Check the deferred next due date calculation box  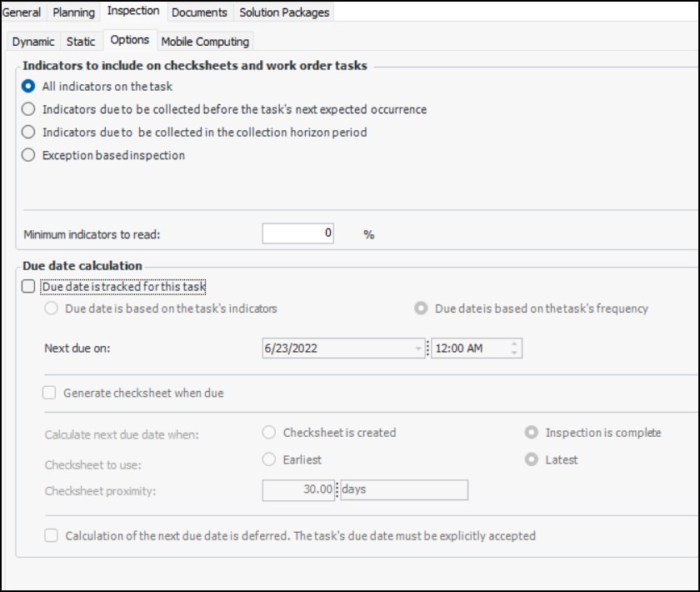(52, 536)
